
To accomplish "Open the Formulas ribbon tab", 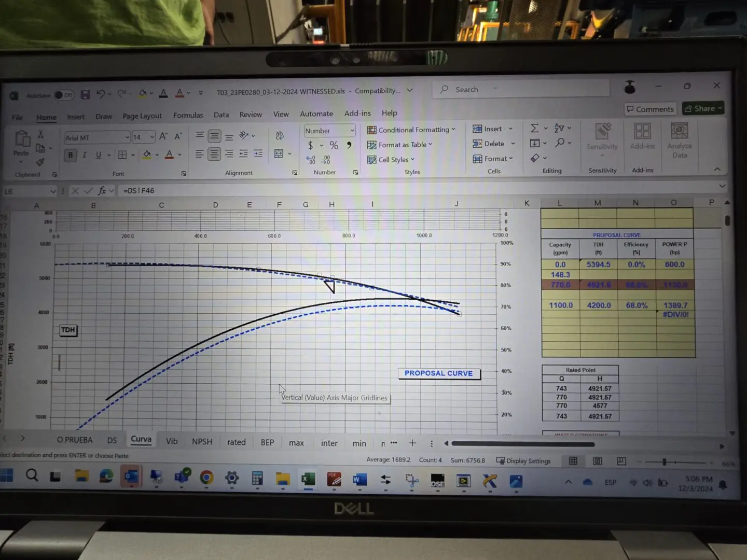I will (x=188, y=115).
